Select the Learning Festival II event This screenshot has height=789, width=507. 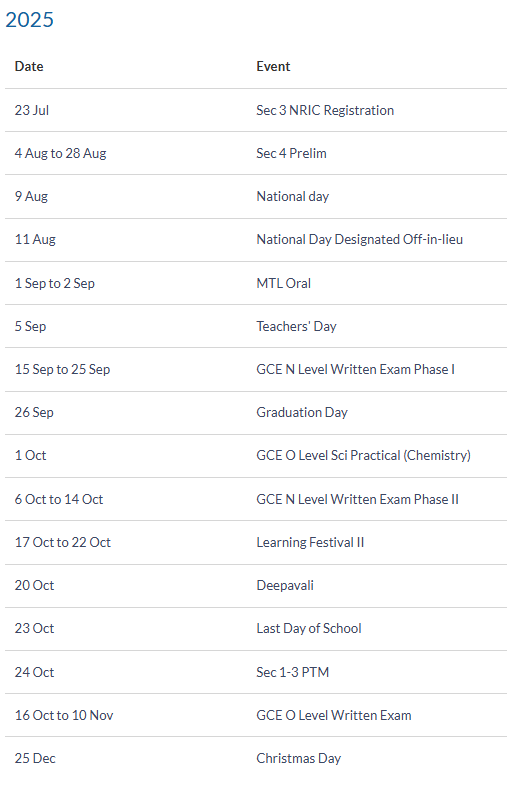coord(310,542)
